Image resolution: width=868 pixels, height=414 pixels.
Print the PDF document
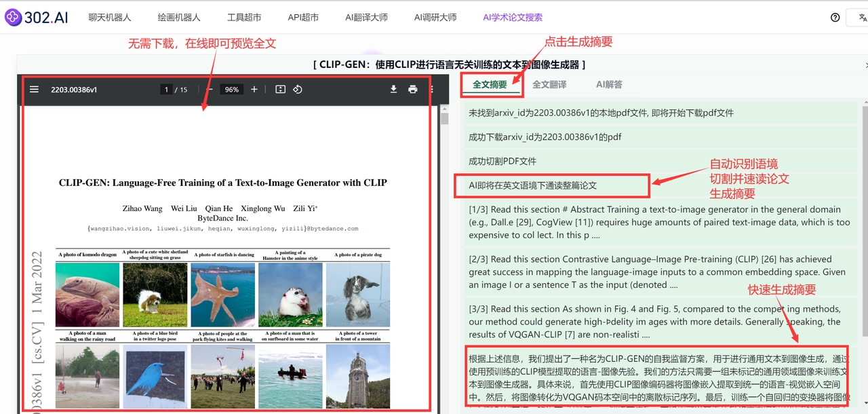tap(412, 89)
